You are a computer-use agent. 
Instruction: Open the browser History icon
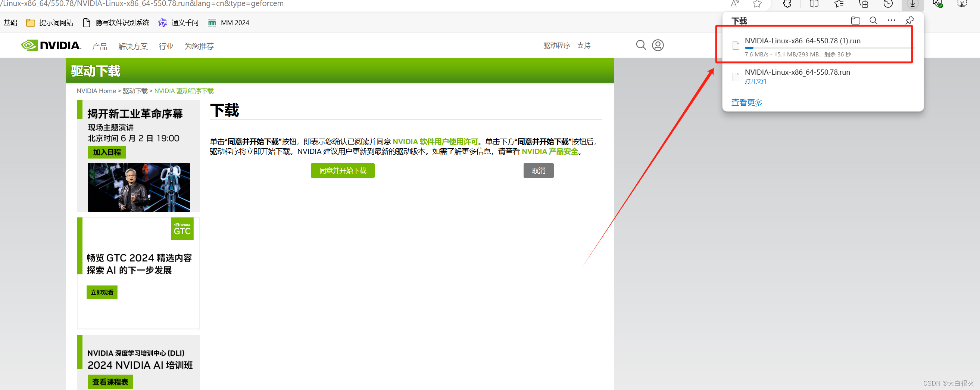888,4
